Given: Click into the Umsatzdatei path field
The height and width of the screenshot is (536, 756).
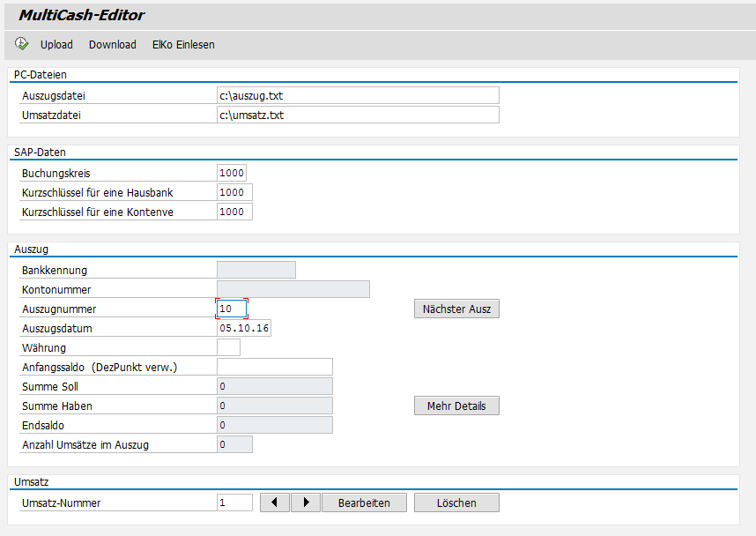Looking at the screenshot, I should pyautogui.click(x=358, y=115).
